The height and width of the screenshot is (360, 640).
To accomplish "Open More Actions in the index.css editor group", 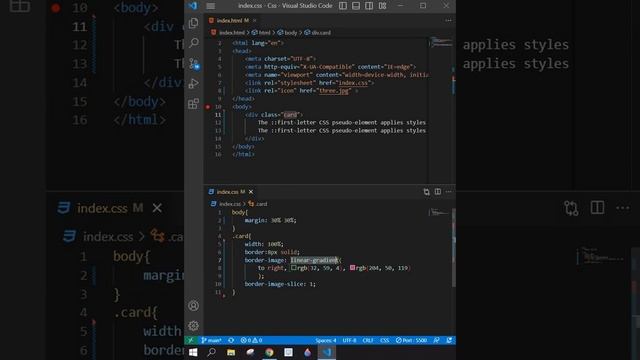I will click(448, 192).
